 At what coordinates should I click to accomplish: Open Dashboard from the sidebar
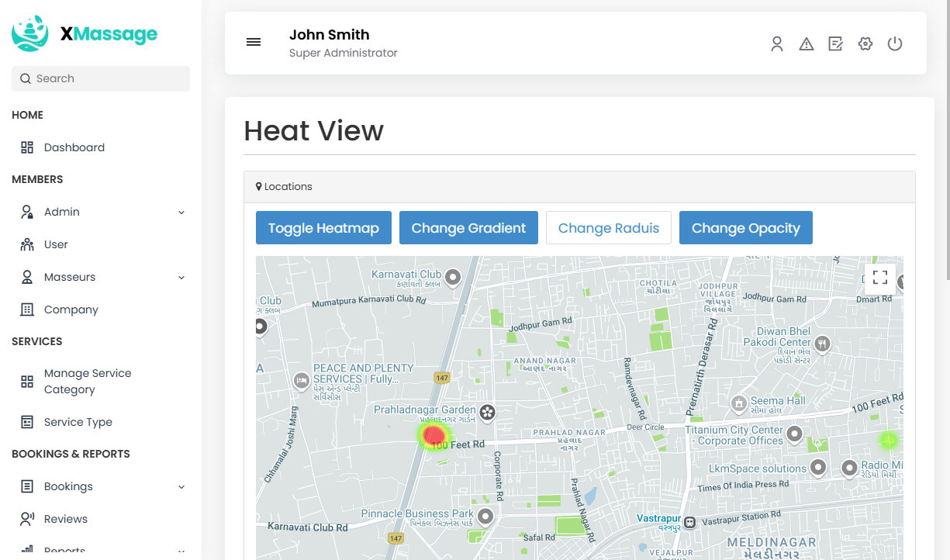pyautogui.click(x=74, y=147)
